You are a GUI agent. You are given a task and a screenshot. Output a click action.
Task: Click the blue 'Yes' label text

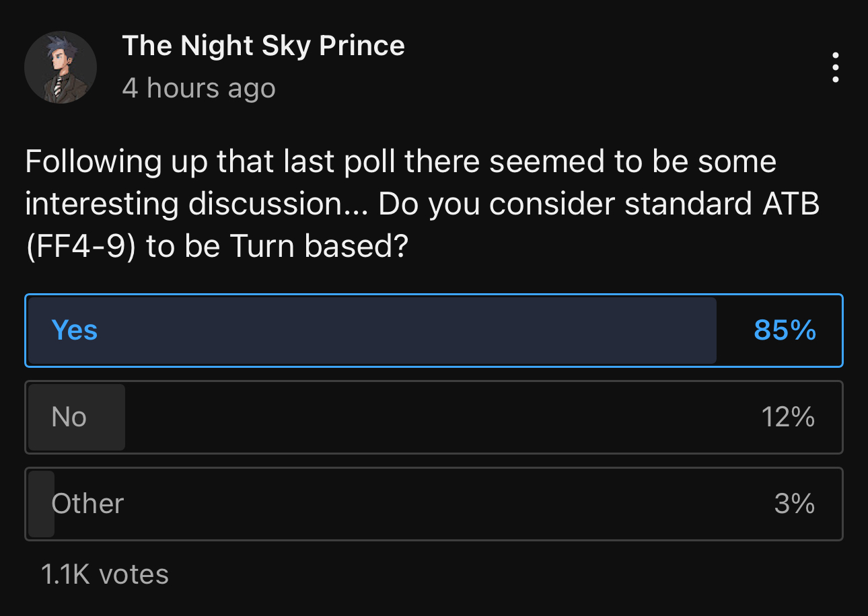[75, 331]
